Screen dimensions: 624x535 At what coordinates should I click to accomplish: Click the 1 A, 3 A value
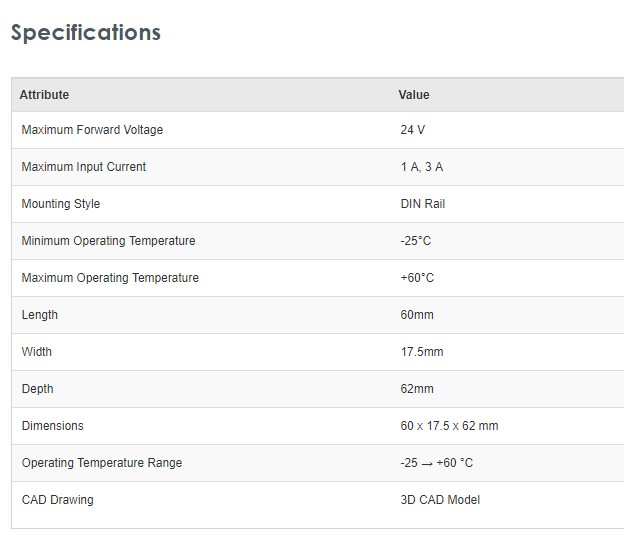click(422, 167)
